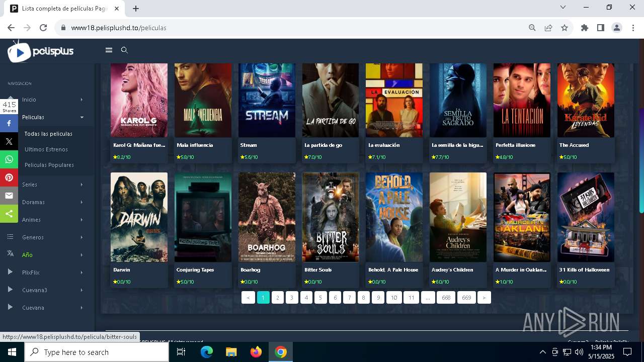The image size is (644, 362).
Task: Expand the Animes menu
Action: point(47,220)
